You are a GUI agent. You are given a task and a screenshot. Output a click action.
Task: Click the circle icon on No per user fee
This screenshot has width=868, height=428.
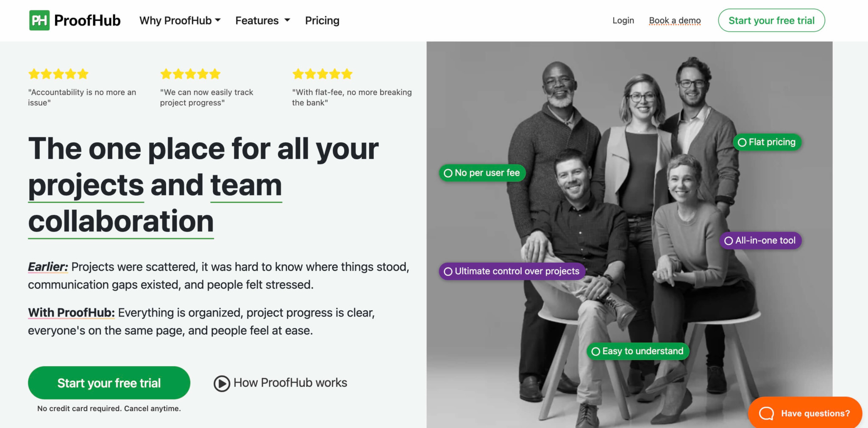pyautogui.click(x=448, y=173)
